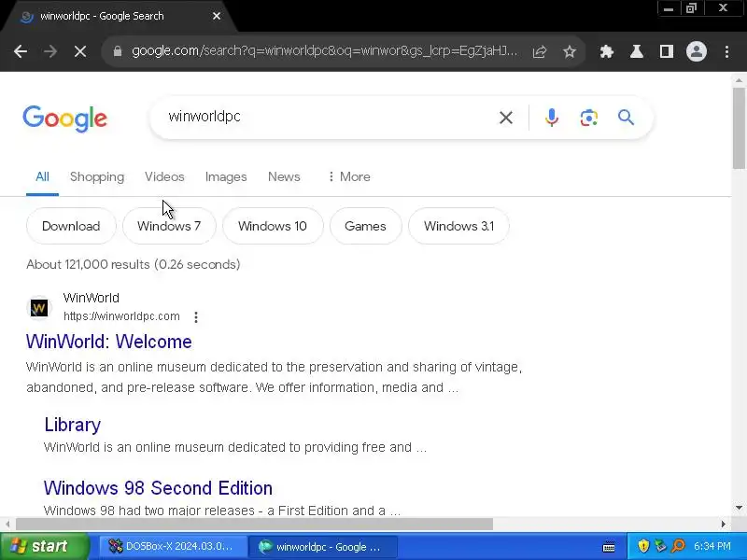Click the security shield tray icon
Screen dimensions: 747x560
click(643, 546)
